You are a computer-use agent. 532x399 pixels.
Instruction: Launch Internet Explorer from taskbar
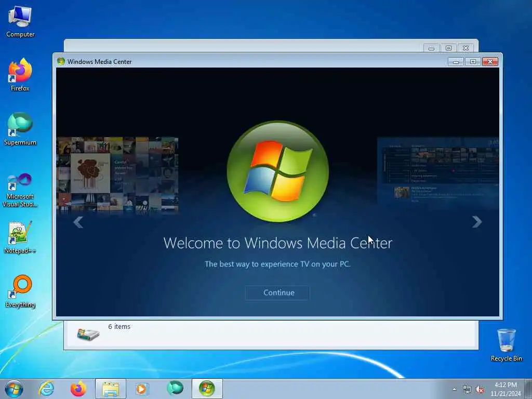(x=46, y=389)
